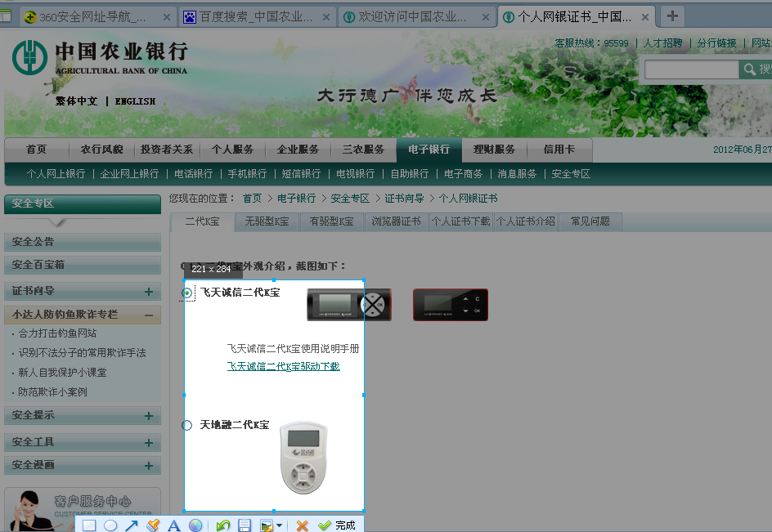Open a new browser tab with plus button
This screenshot has height=532, width=772.
672,16
